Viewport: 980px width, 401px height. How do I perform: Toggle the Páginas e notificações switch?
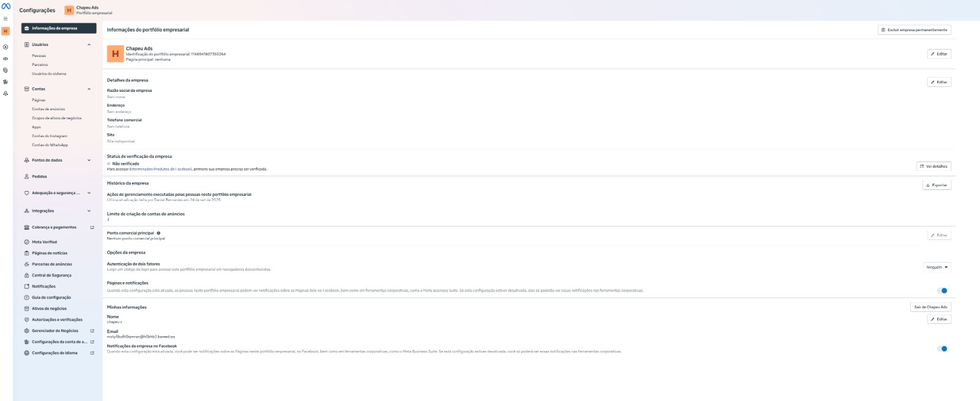(x=942, y=291)
